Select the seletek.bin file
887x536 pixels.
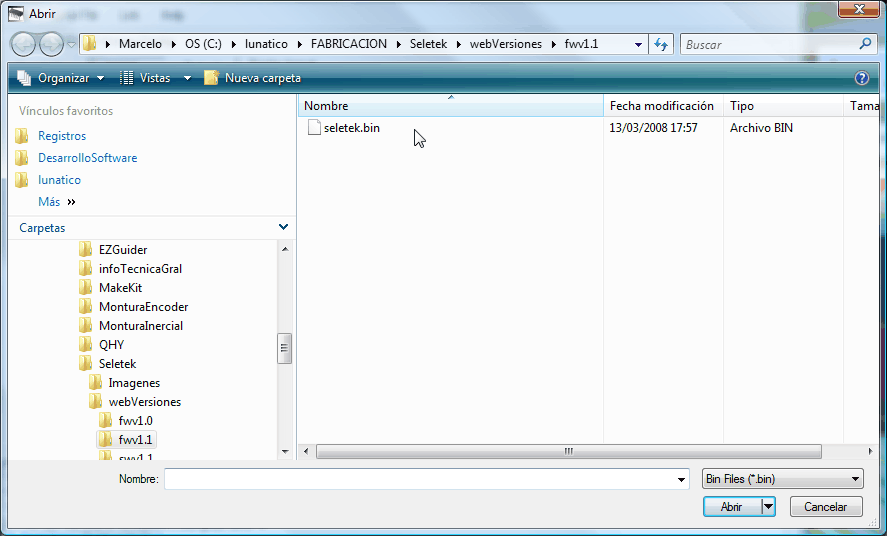pos(351,128)
